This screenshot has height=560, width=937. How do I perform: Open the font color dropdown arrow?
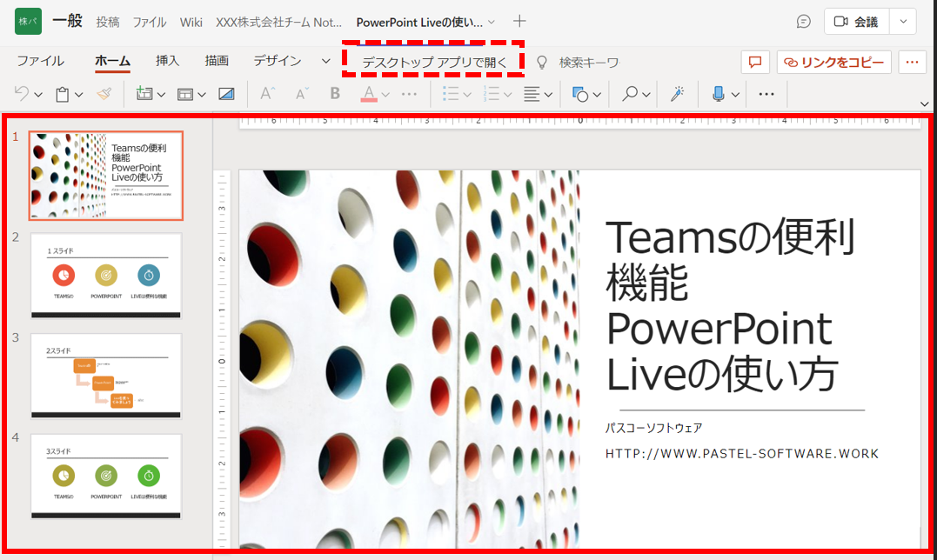point(385,94)
